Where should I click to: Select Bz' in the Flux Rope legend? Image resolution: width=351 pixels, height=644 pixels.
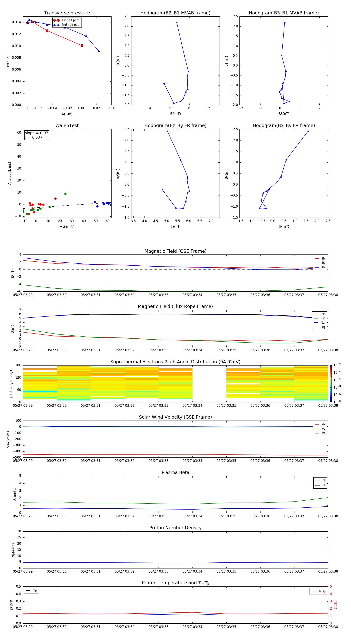click(320, 323)
